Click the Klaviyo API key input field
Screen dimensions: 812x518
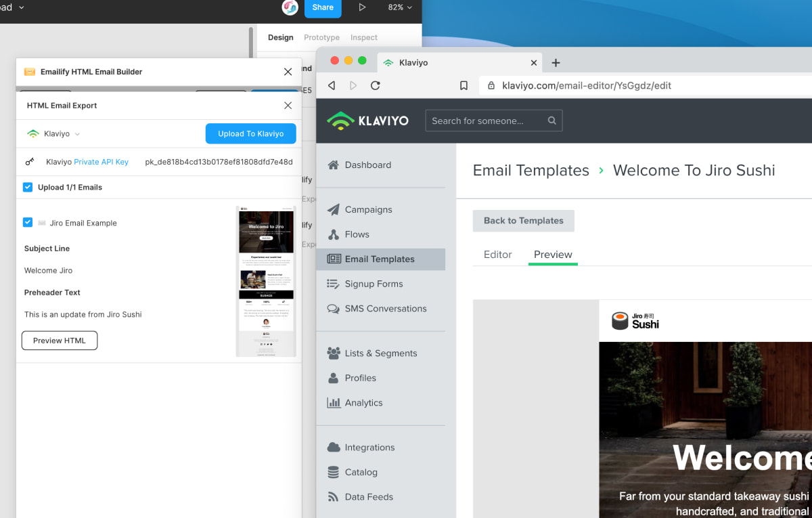(219, 162)
